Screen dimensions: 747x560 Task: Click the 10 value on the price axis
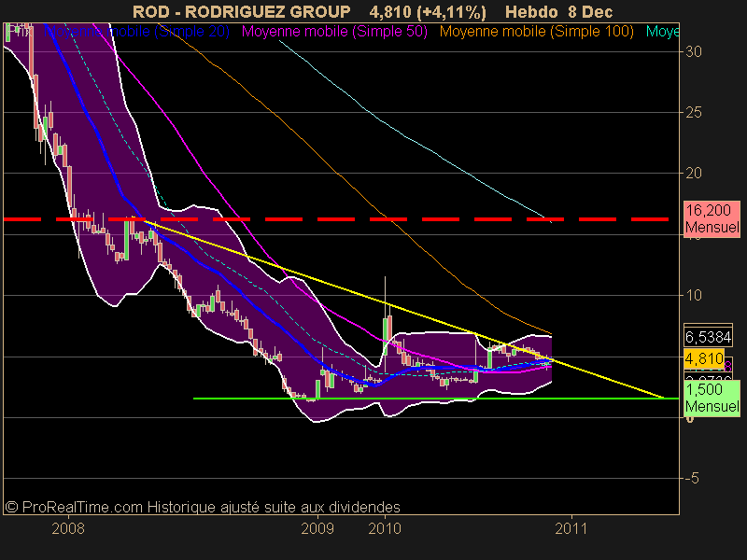click(694, 295)
